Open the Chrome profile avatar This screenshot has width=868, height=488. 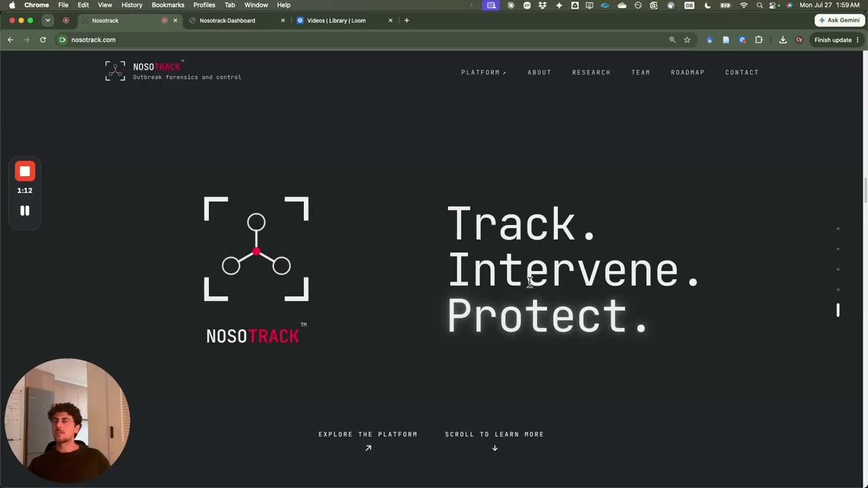[799, 40]
